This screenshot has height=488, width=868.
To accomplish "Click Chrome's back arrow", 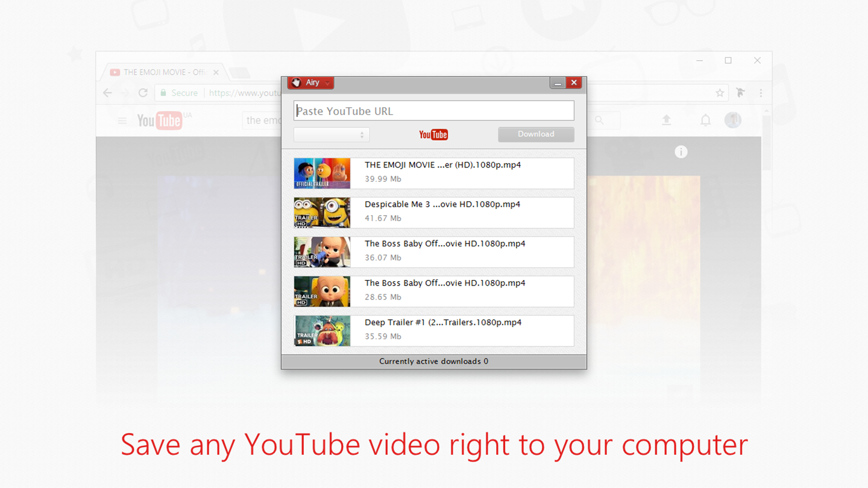I will (x=108, y=93).
